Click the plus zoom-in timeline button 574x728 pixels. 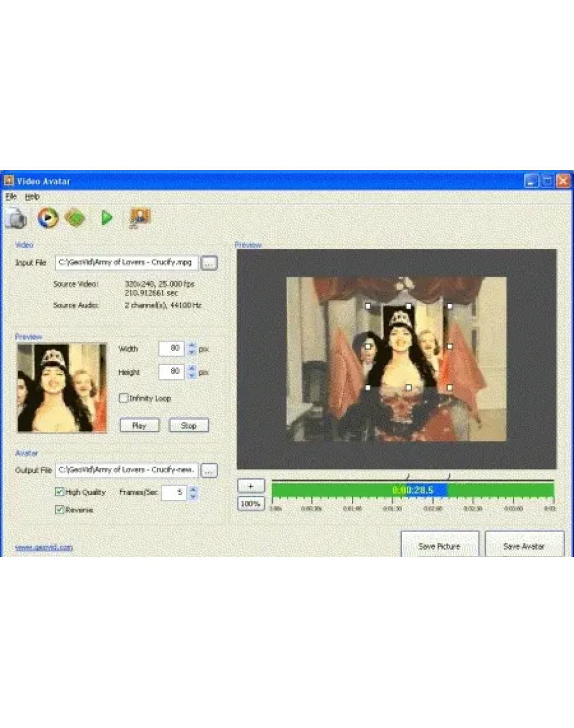click(x=250, y=486)
